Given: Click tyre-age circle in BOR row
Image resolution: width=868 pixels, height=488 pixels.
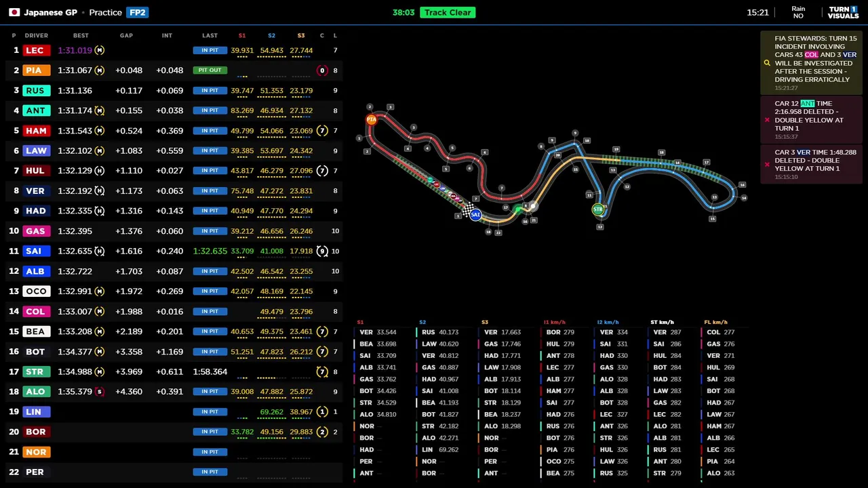Looking at the screenshot, I should click(322, 432).
